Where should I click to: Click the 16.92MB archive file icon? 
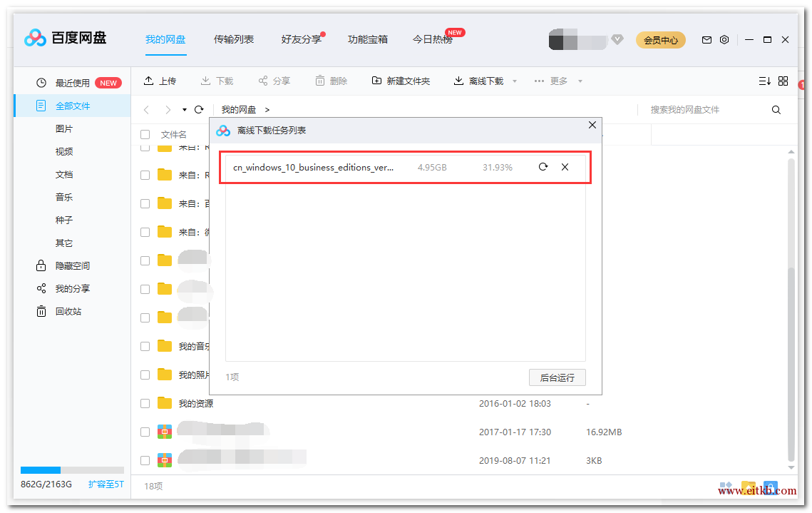pos(165,432)
